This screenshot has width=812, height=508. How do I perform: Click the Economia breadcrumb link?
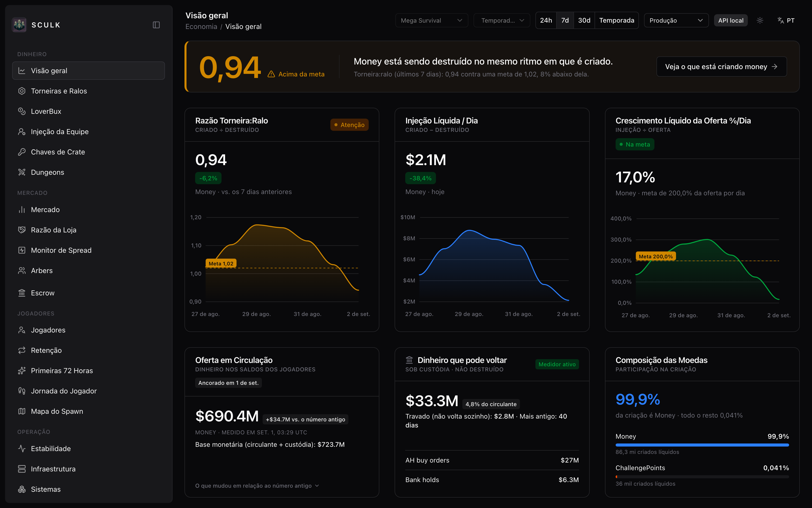click(x=201, y=26)
